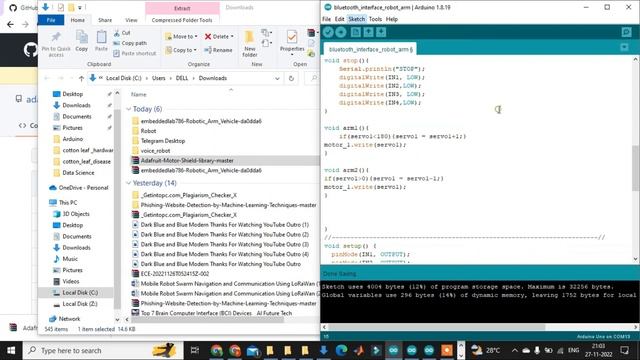Open Task View from taskbar

(x=195, y=350)
